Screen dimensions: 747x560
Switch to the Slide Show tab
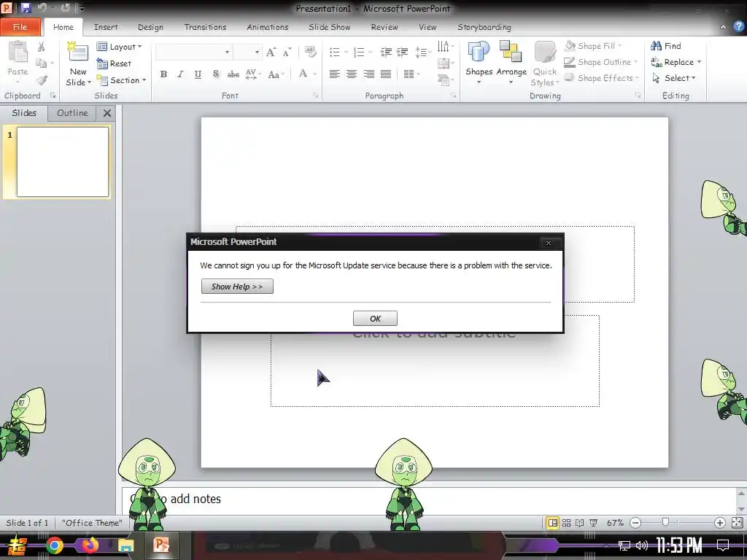point(329,27)
